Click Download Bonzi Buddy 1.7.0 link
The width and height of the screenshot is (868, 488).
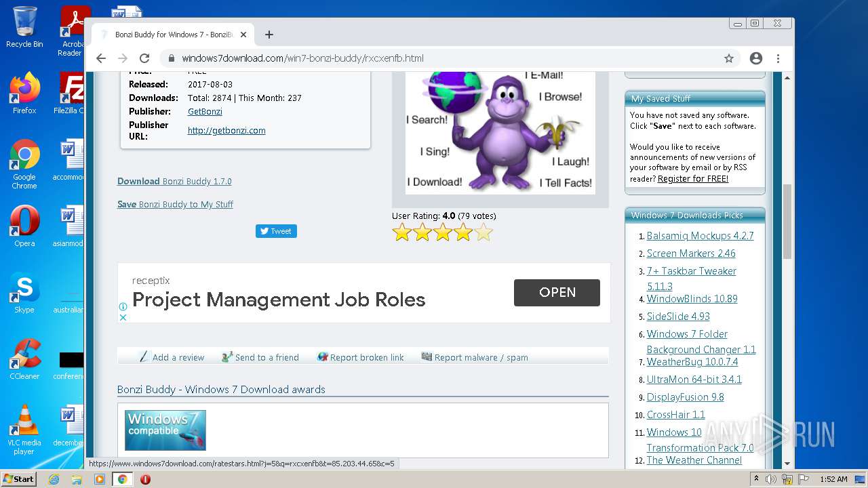tap(174, 181)
